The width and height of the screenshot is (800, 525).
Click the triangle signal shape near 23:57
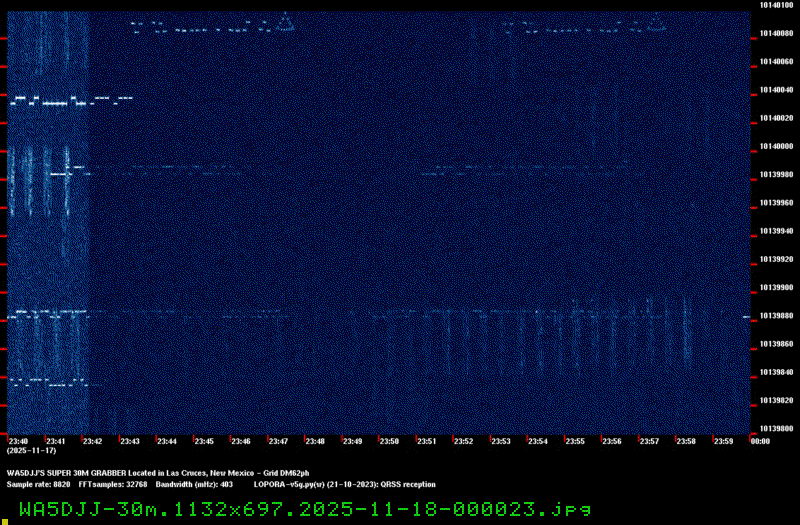point(634,21)
